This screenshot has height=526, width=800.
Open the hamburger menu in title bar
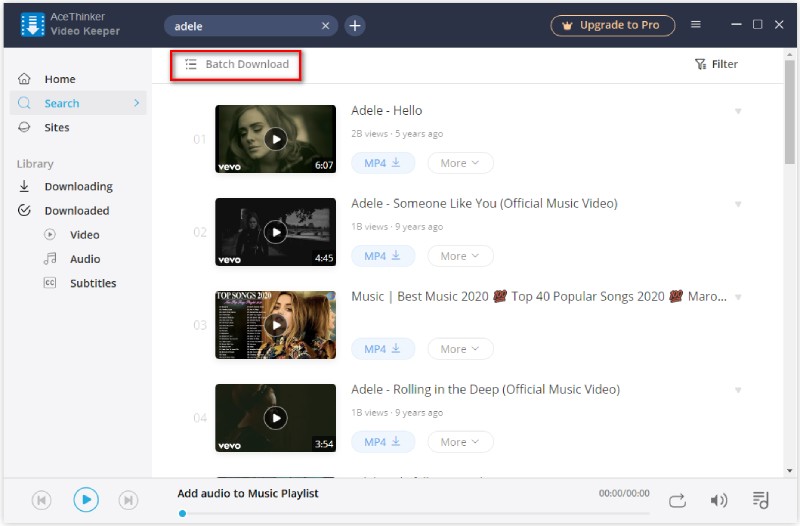point(696,25)
